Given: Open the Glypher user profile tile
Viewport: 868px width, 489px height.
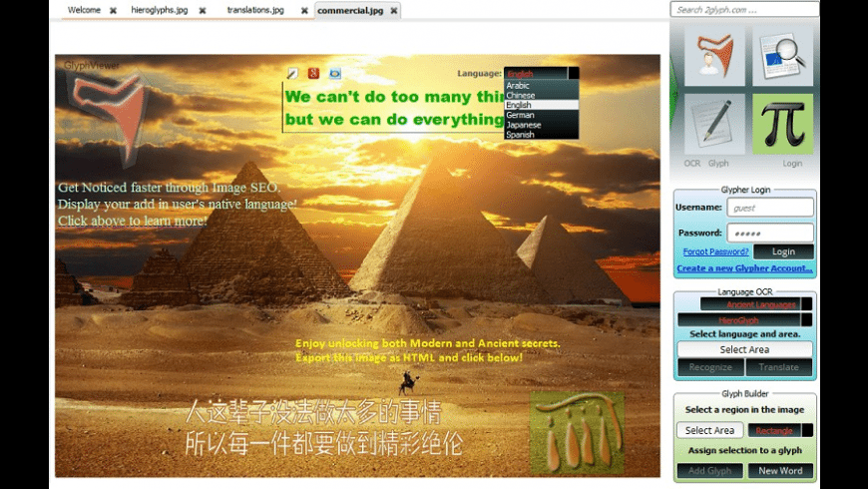Looking at the screenshot, I should 714,56.
